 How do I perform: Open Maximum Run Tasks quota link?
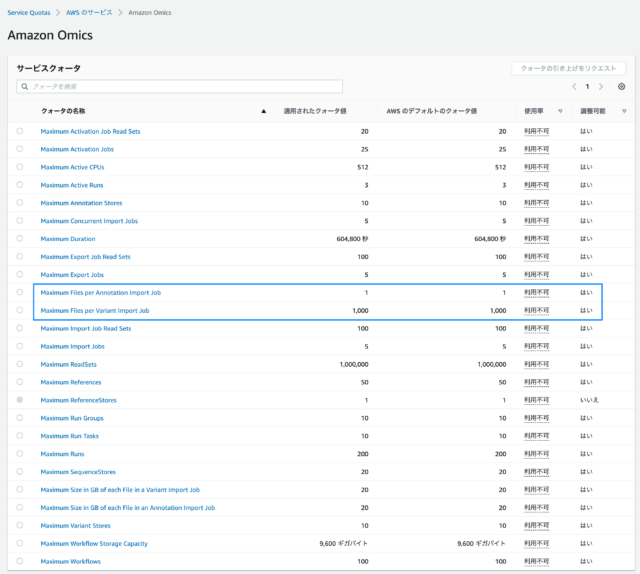(x=69, y=436)
